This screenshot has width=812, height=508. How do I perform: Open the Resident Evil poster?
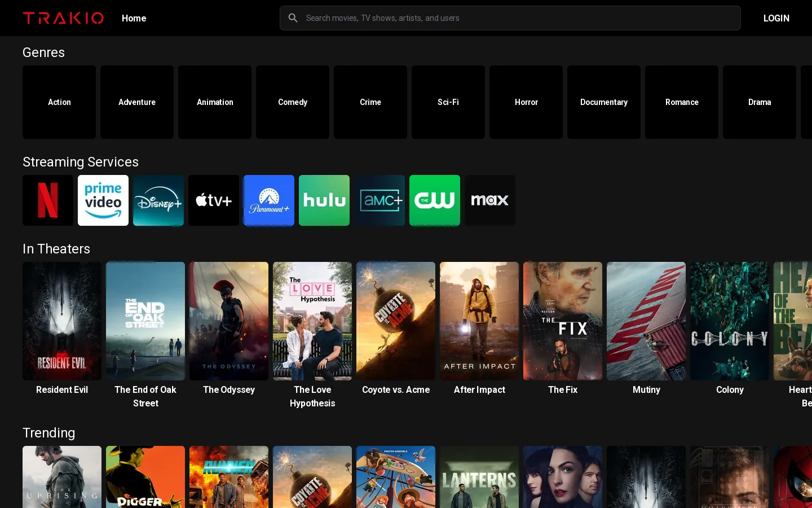62,321
